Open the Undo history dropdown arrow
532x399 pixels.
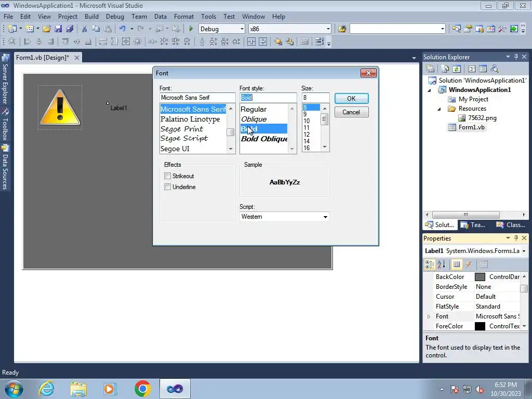pyautogui.click(x=131, y=29)
